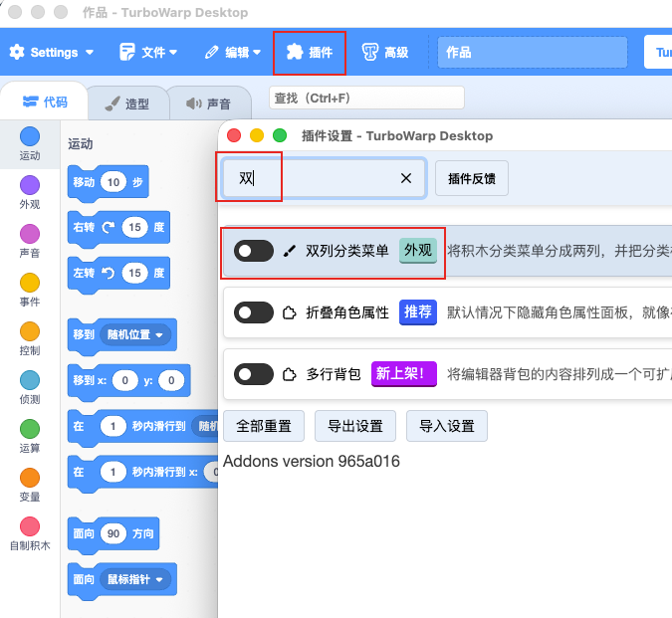
Task: Click the 新上架! tag on 多行背包
Action: pyautogui.click(x=404, y=374)
